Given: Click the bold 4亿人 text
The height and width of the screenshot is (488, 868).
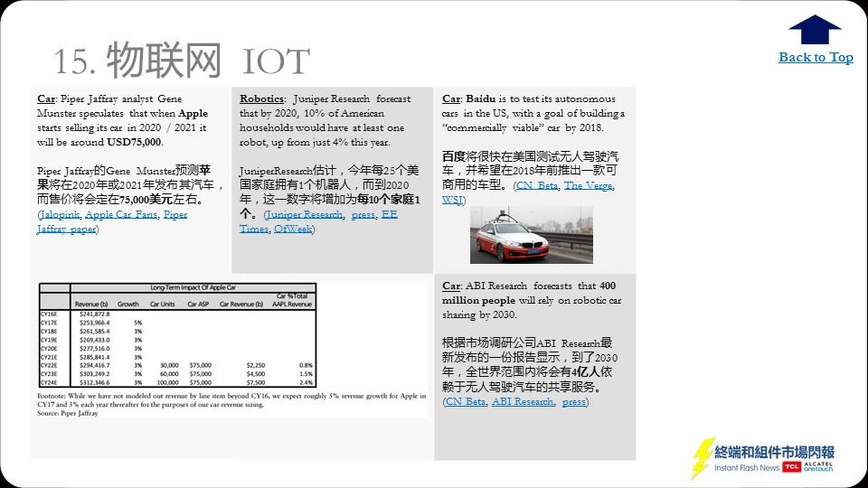Looking at the screenshot, I should coord(586,372).
